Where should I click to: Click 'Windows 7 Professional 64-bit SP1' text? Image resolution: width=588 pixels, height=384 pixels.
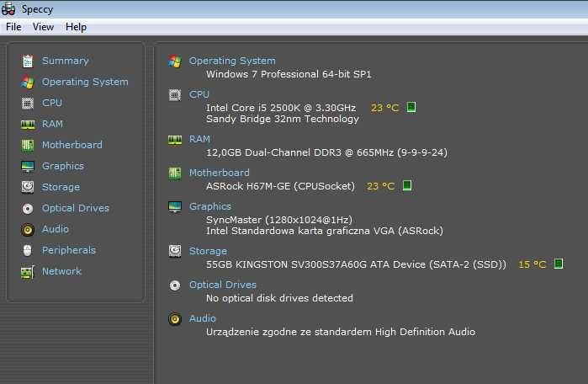pyautogui.click(x=289, y=74)
